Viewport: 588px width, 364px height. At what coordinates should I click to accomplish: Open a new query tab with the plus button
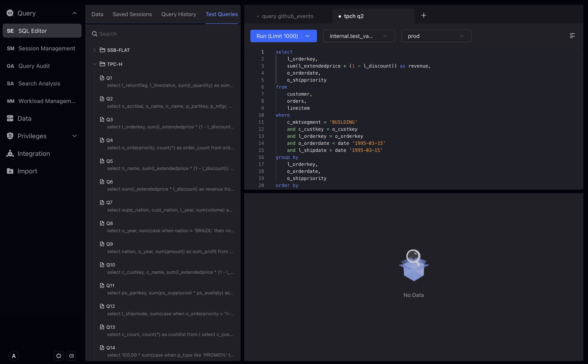click(x=424, y=15)
